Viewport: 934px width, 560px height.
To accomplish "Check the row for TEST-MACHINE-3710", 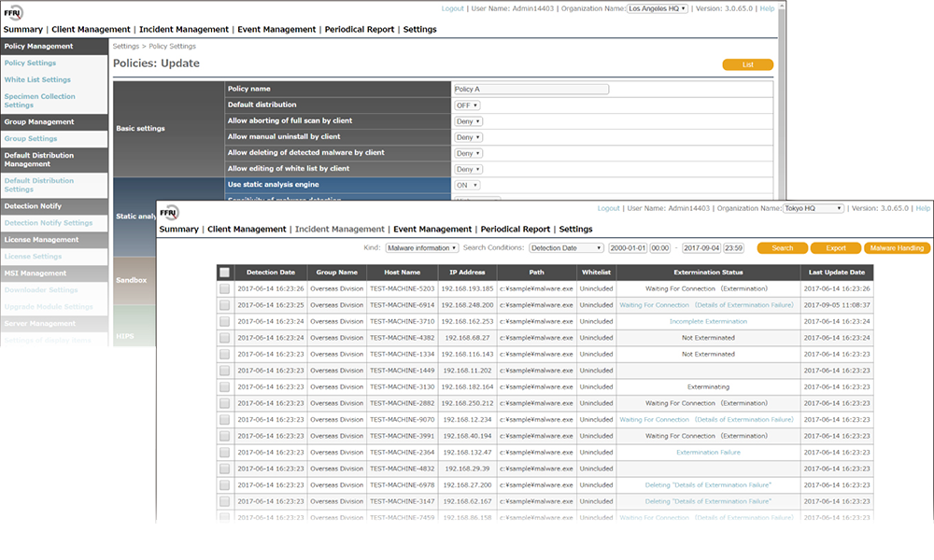I will tap(224, 321).
